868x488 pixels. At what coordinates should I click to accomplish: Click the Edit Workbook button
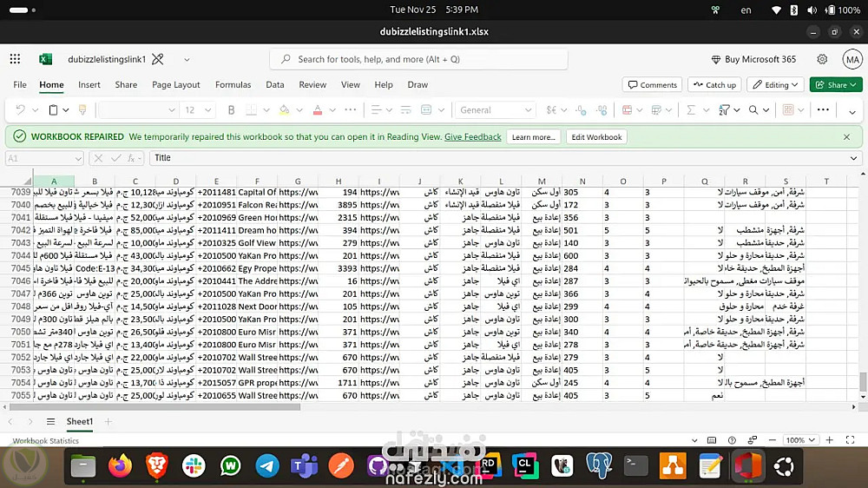(596, 137)
